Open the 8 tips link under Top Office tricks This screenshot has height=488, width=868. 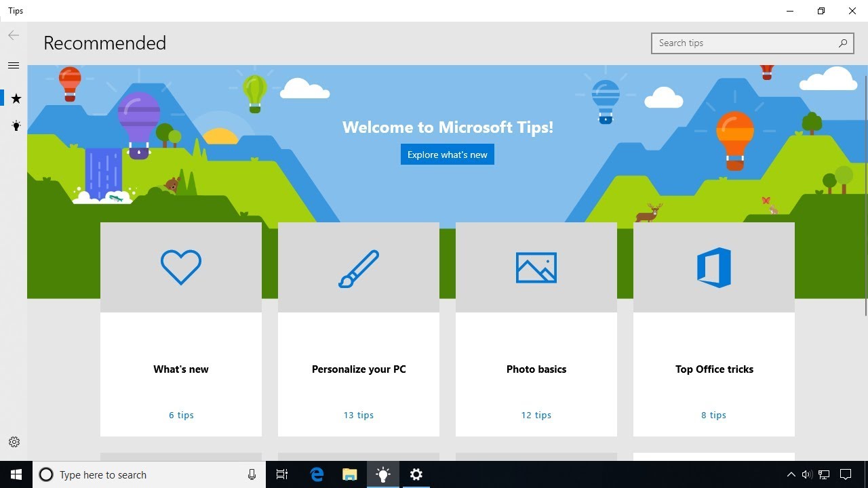click(x=714, y=415)
